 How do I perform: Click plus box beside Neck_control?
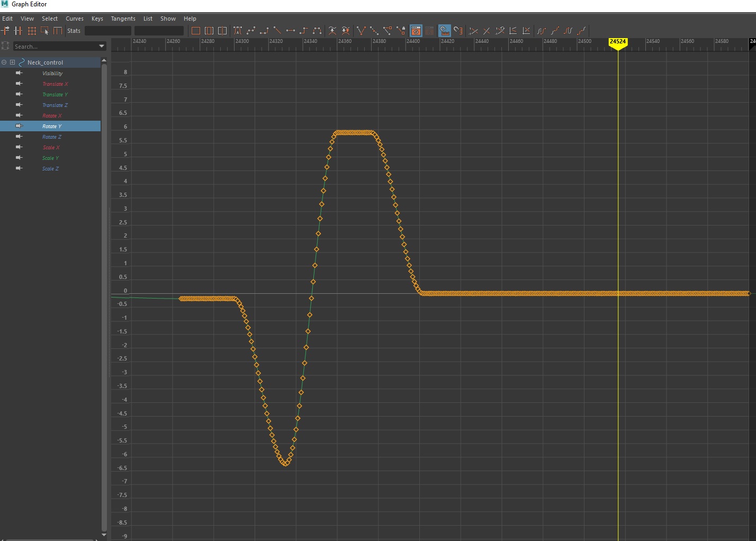tap(12, 62)
